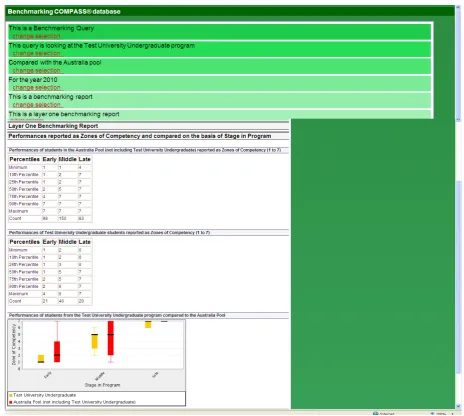Click Late count '20' in Test University table
Viewport: 464px width, 416px height.
click(x=81, y=301)
